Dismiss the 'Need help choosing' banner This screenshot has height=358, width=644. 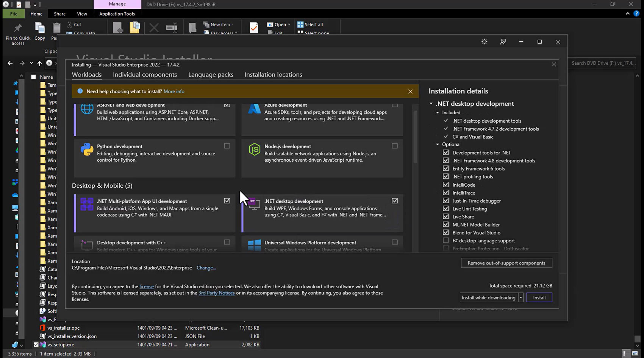[410, 91]
